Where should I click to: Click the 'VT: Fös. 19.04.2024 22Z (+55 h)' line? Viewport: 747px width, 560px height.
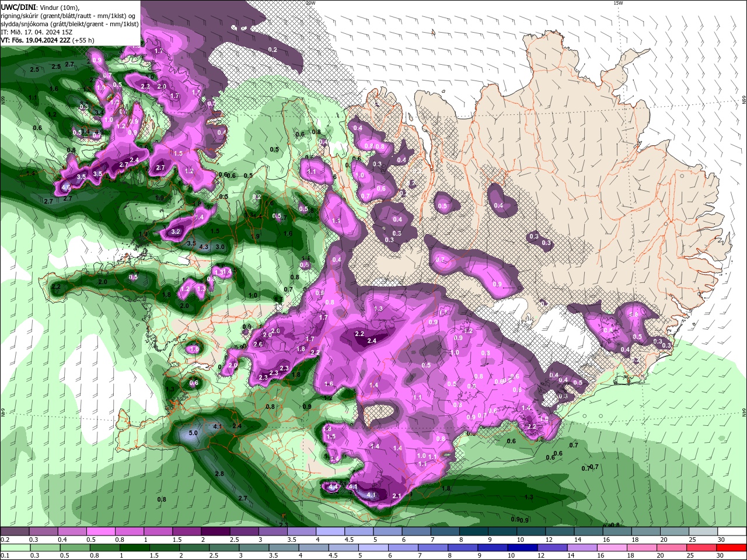point(48,40)
